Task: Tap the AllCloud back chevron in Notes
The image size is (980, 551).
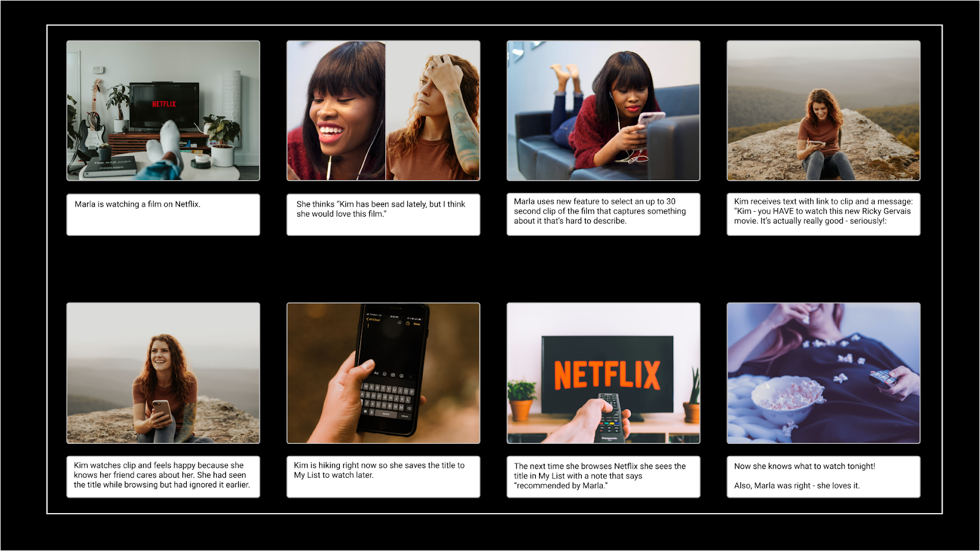Action: [x=367, y=319]
